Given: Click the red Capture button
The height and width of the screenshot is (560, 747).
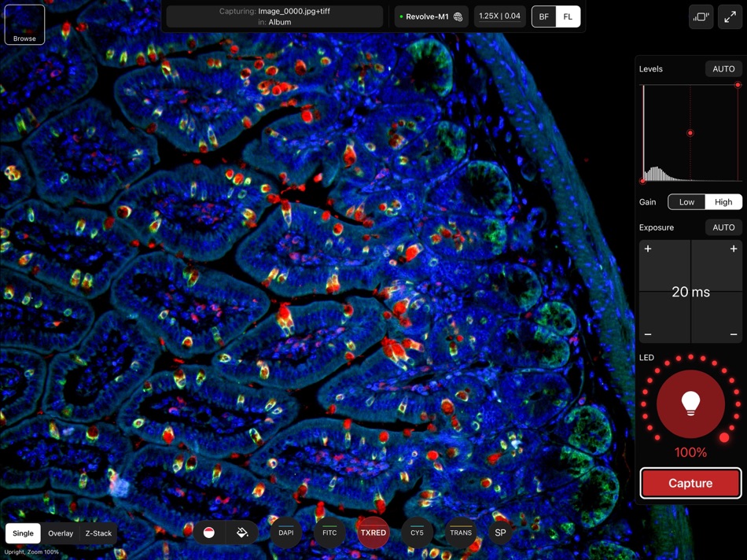Looking at the screenshot, I should click(691, 483).
